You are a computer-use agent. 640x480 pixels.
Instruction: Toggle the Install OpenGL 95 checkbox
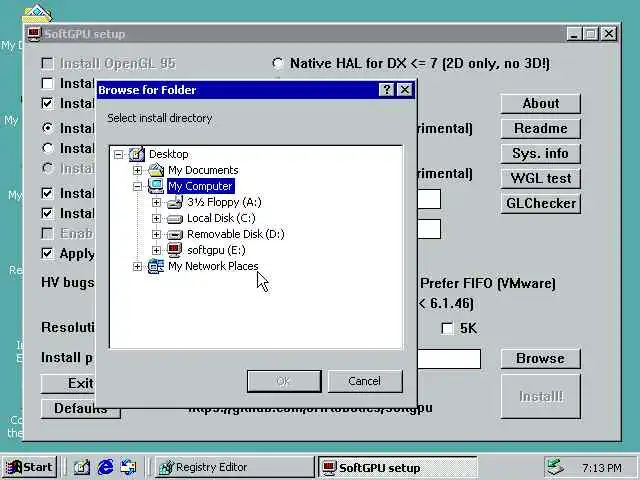click(47, 63)
